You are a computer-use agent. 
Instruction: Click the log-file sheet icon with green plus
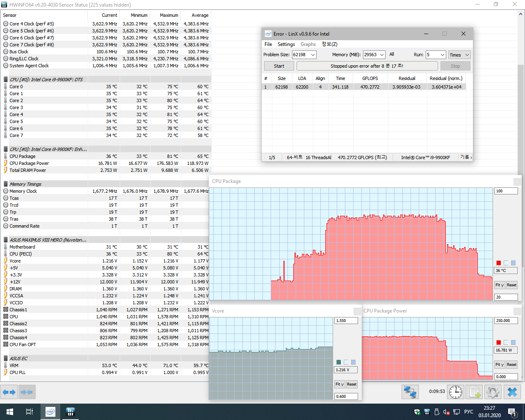pyautogui.click(x=475, y=392)
